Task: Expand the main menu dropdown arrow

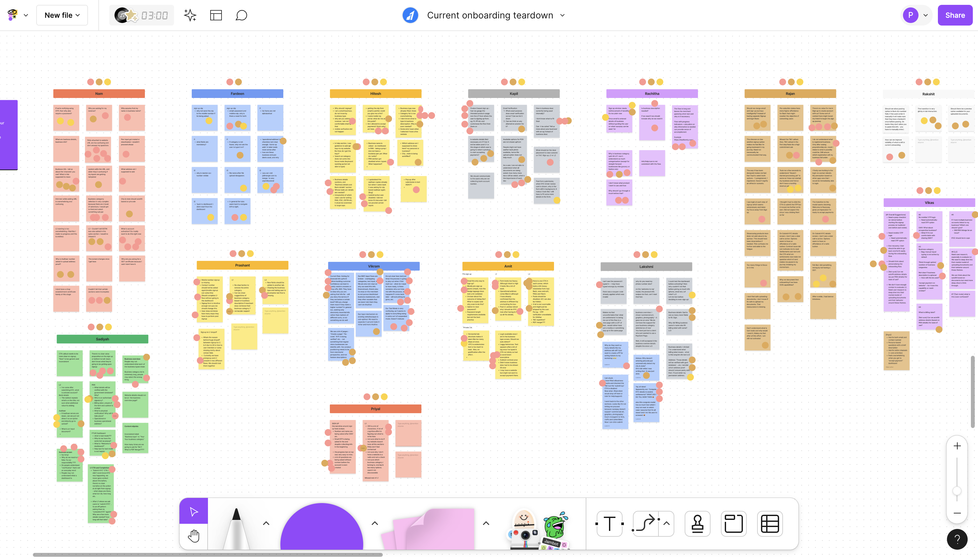Action: [x=26, y=16]
